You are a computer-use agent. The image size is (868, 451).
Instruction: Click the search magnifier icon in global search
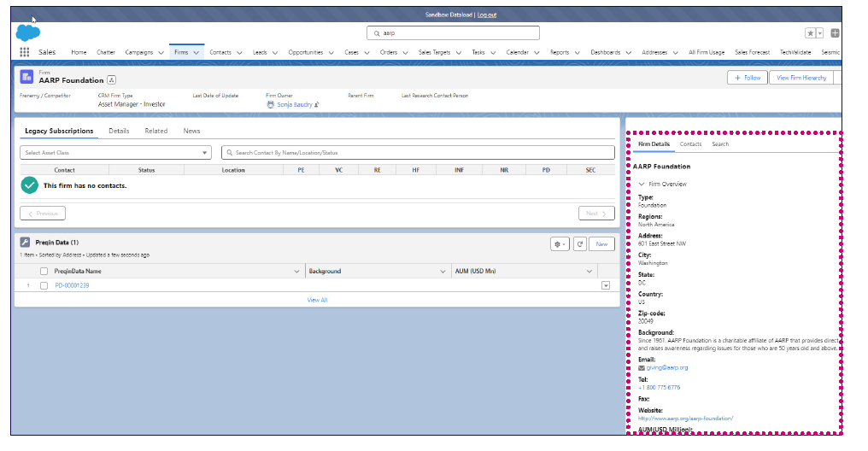377,33
